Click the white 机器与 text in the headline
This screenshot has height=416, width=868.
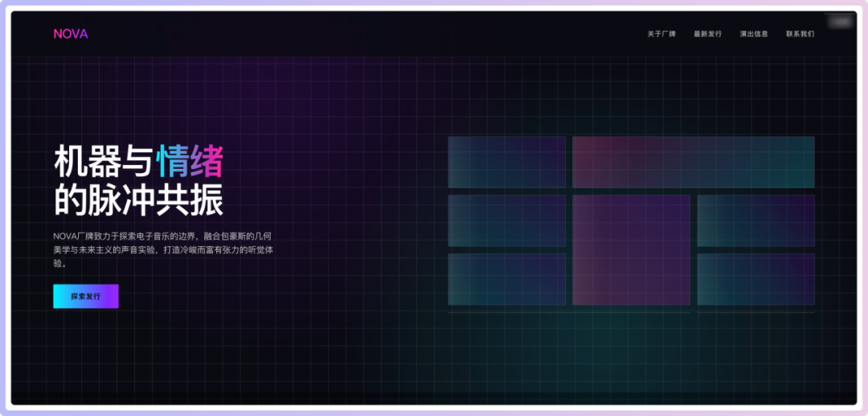(103, 162)
